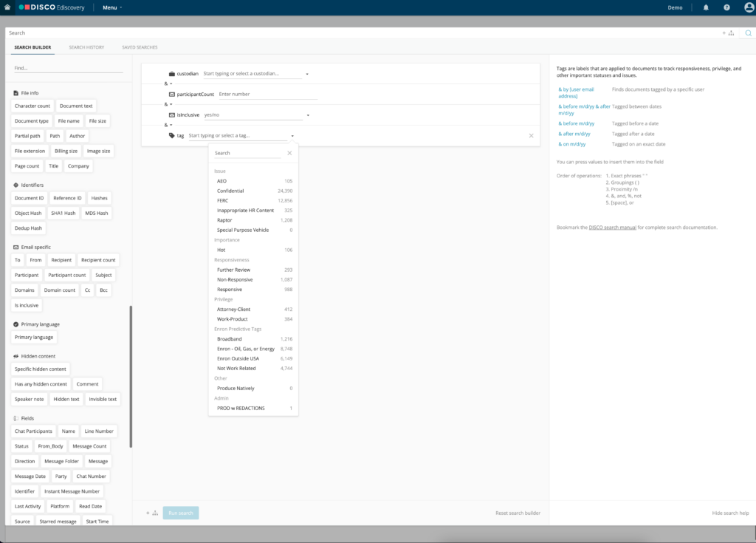Click the Identifiers section icon
This screenshot has width=756, height=543.
16,185
